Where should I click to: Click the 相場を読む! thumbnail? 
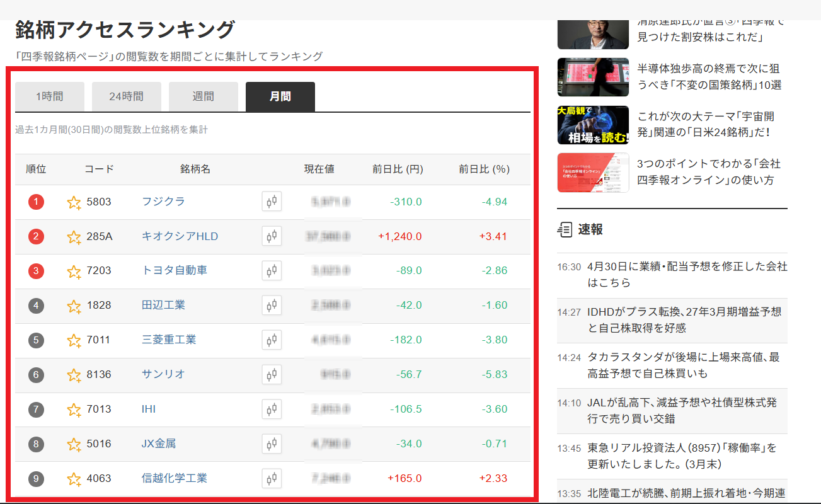[593, 125]
